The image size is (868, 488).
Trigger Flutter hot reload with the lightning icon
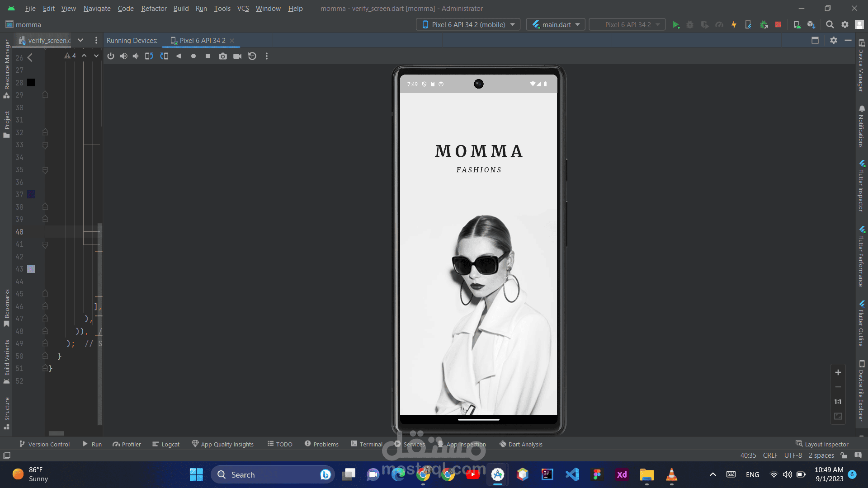pos(734,25)
